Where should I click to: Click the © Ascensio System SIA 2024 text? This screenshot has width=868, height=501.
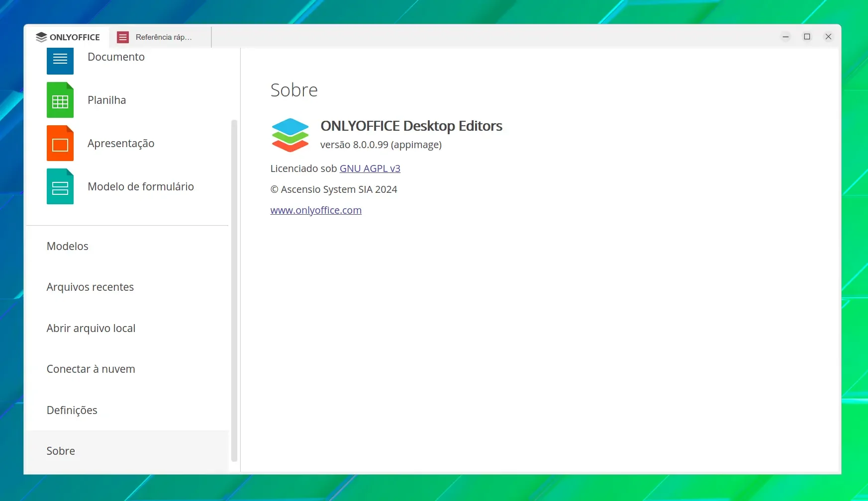[x=334, y=189]
